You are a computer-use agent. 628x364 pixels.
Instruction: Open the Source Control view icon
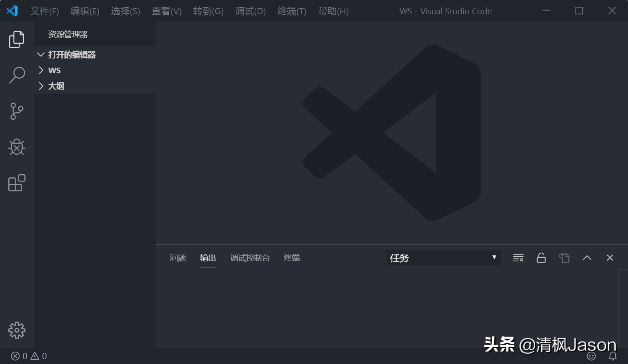point(17,111)
